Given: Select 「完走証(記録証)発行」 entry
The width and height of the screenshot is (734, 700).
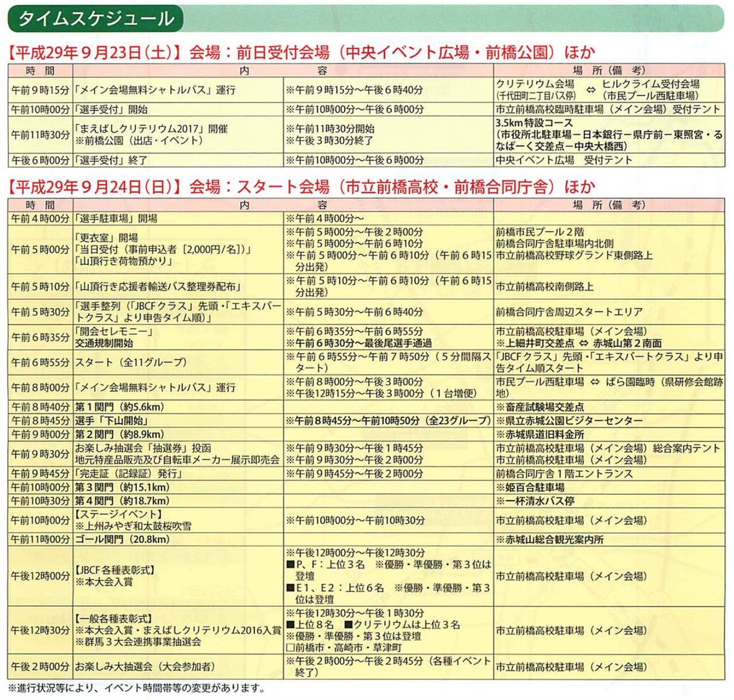Looking at the screenshot, I should (x=128, y=474).
